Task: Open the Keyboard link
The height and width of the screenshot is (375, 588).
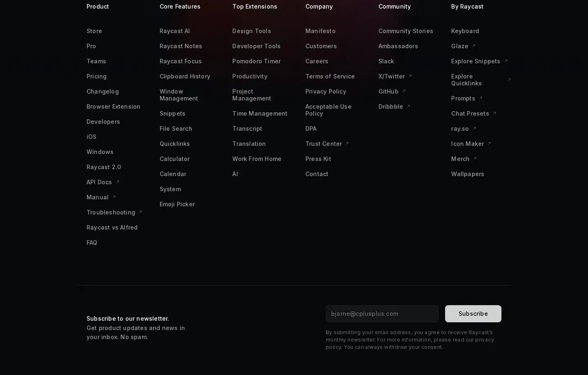Action: coord(465,31)
